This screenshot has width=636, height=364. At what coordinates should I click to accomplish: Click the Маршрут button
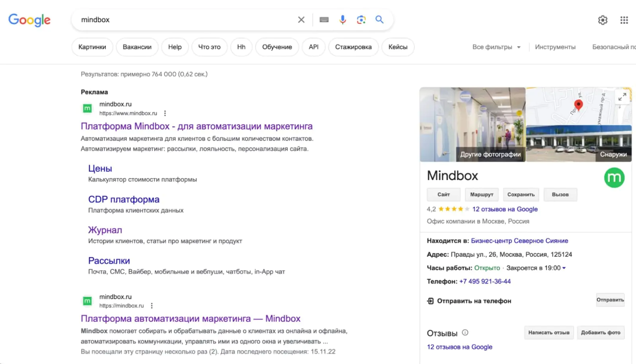(482, 195)
